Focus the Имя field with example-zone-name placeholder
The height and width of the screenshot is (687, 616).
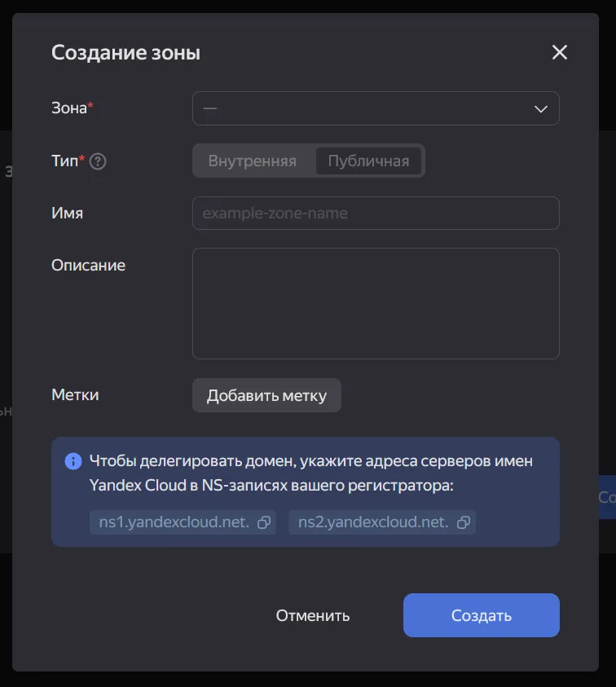click(x=376, y=213)
